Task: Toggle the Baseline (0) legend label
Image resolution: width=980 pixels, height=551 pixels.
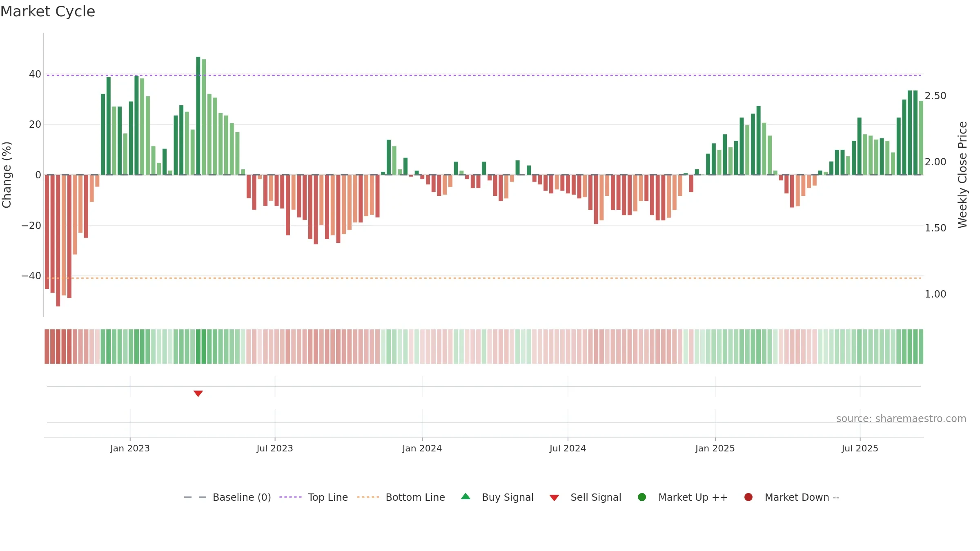Action: pyautogui.click(x=242, y=498)
